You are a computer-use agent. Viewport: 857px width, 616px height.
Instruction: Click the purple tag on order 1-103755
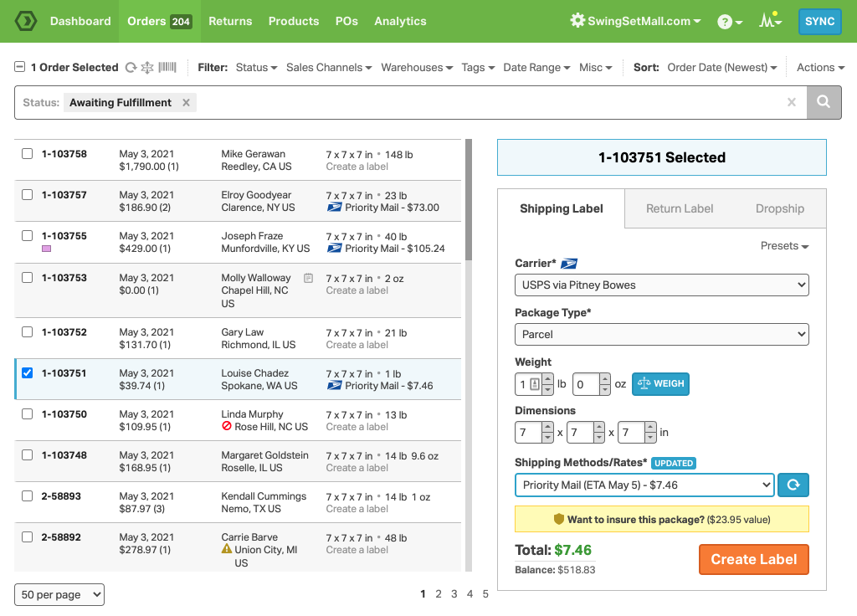47,249
